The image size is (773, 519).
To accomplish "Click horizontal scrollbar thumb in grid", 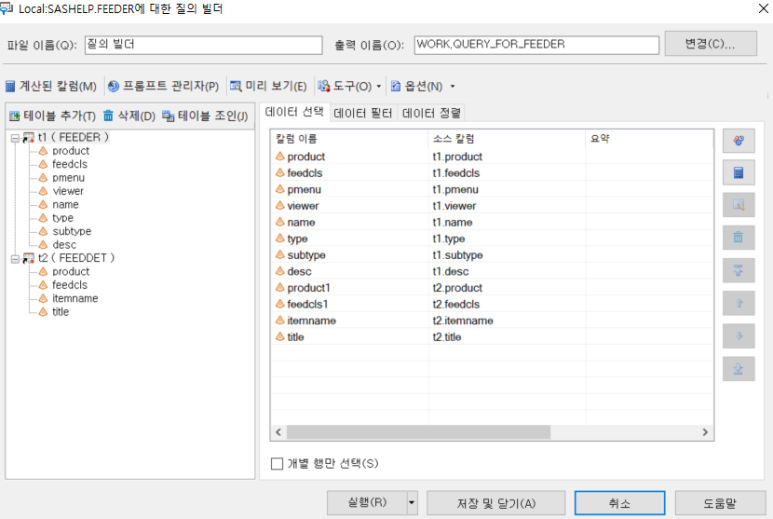I will click(419, 432).
